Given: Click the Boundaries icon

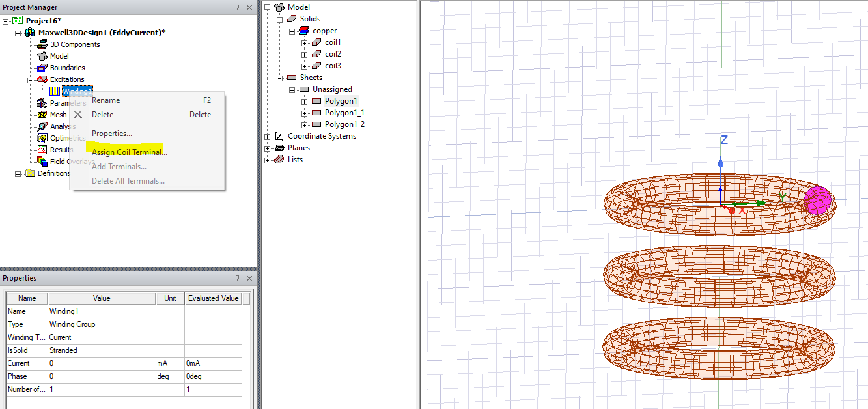Looking at the screenshot, I should pos(42,68).
